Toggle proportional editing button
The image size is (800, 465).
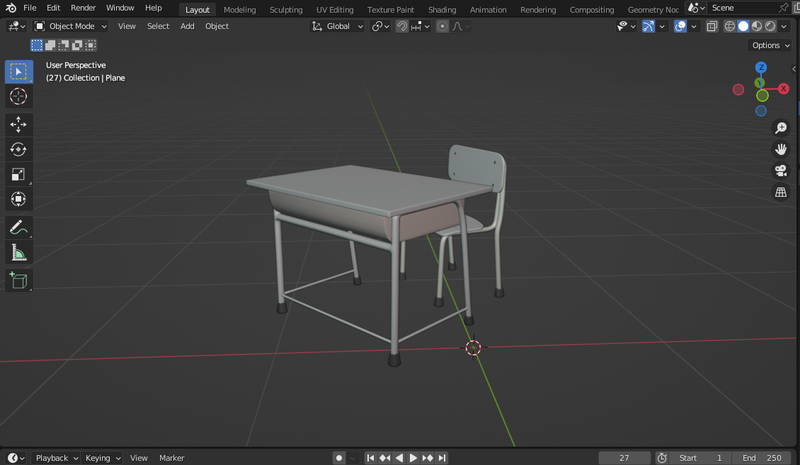(x=442, y=26)
